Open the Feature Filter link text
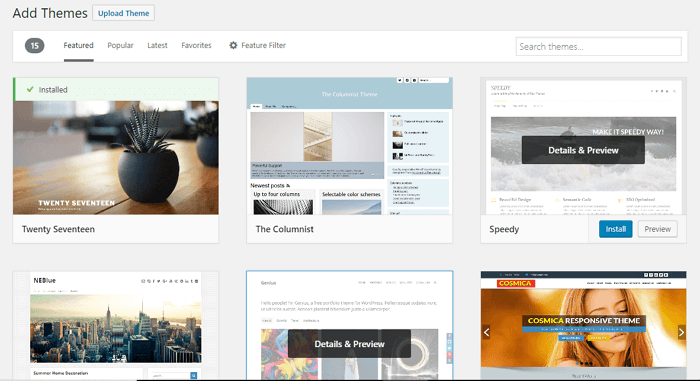 tap(263, 45)
